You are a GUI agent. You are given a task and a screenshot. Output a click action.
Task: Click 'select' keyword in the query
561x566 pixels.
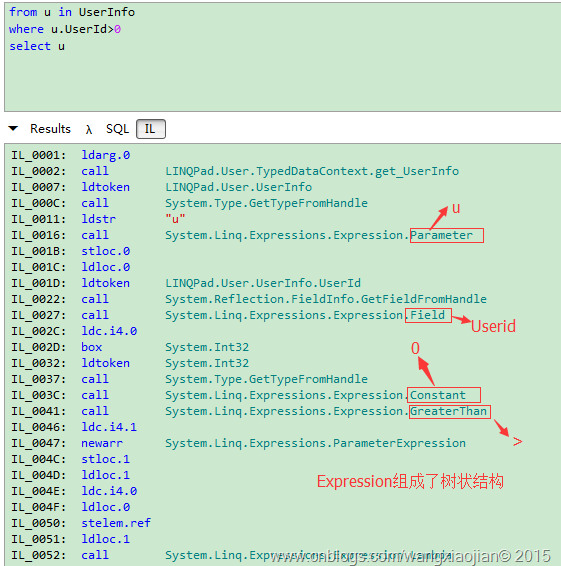30,46
